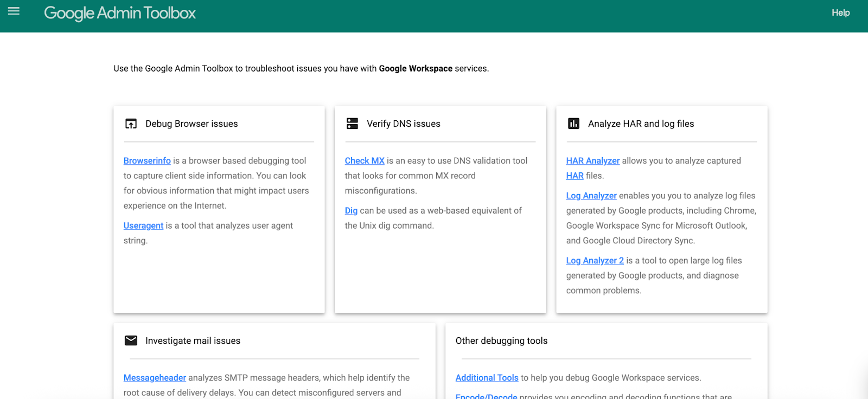Viewport: 868px width, 399px height.
Task: Click the Other debugging tools heading
Action: (x=502, y=340)
